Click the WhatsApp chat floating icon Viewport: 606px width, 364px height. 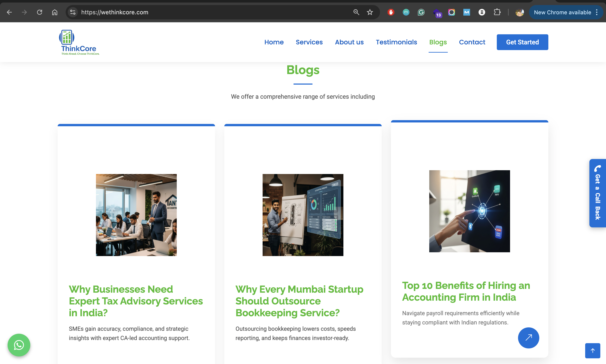pyautogui.click(x=19, y=345)
